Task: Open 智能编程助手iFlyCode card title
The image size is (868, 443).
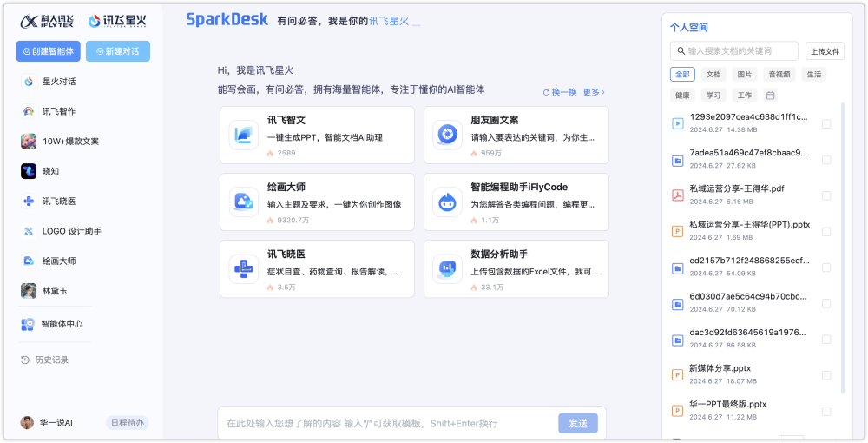Action: (519, 187)
